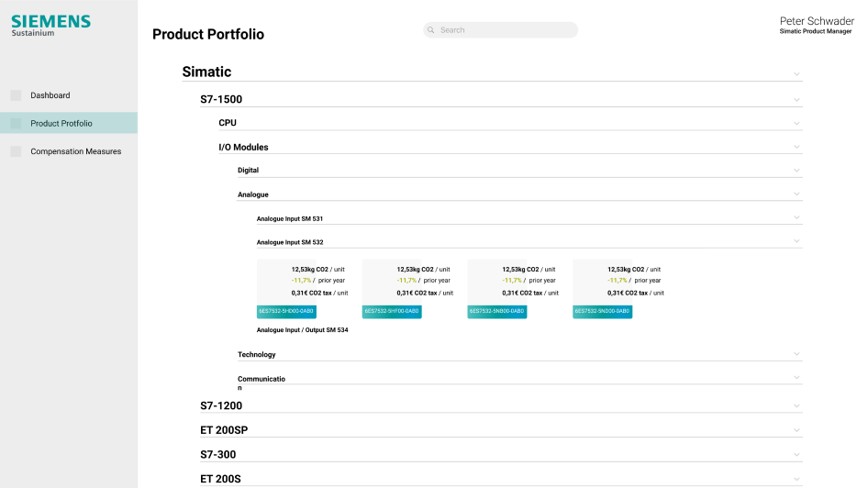This screenshot has height=488, width=868.
Task: Expand the ET 200SP chevron
Action: click(x=796, y=430)
